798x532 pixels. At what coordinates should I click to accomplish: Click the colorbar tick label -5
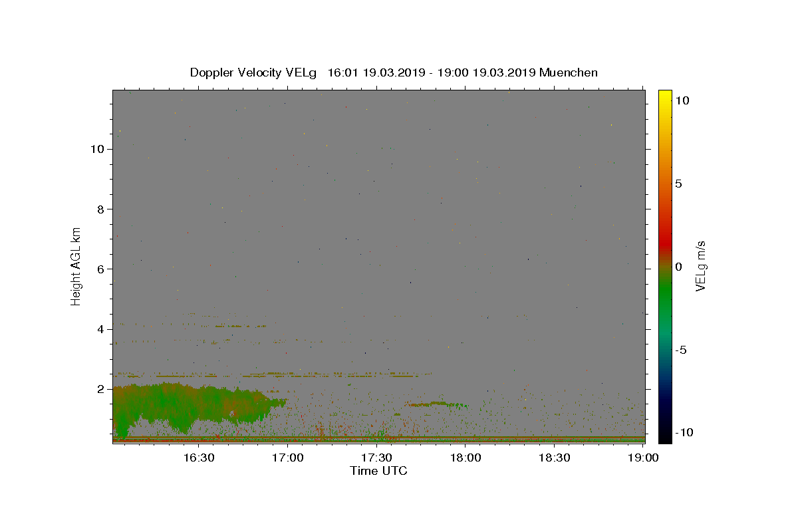(680, 350)
